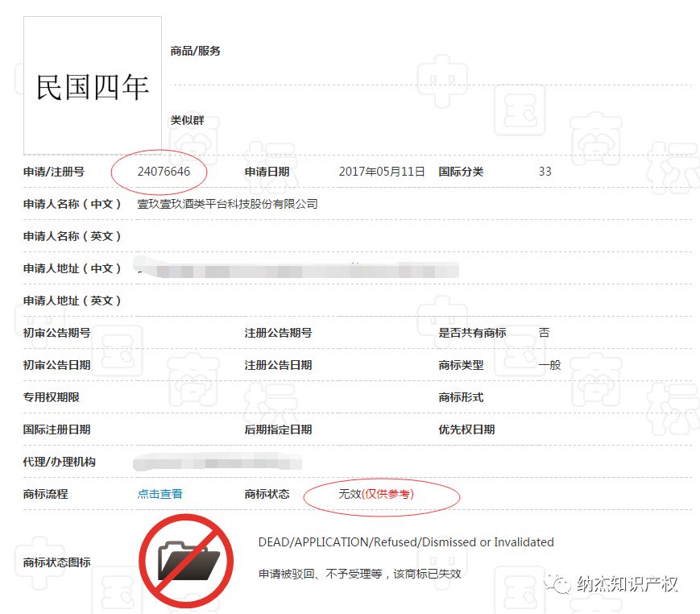Click the 无效(仅供参考) status text
The width and height of the screenshot is (700, 614).
[376, 494]
